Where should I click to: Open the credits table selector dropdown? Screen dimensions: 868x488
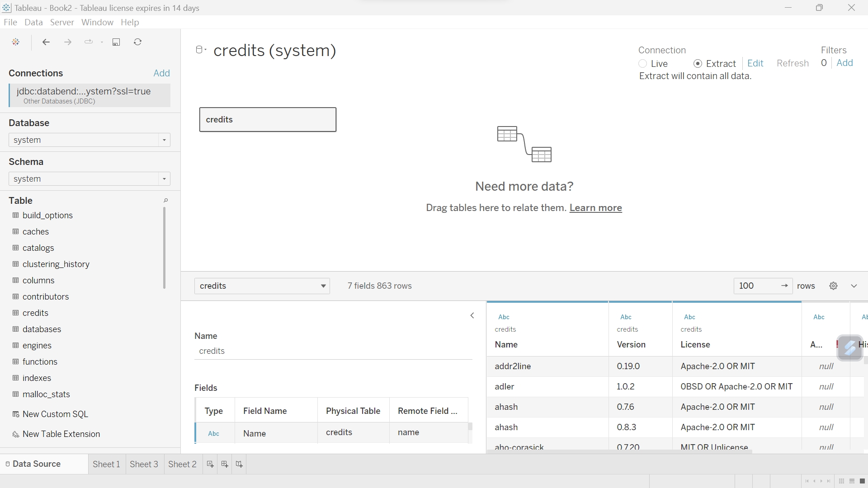click(262, 286)
